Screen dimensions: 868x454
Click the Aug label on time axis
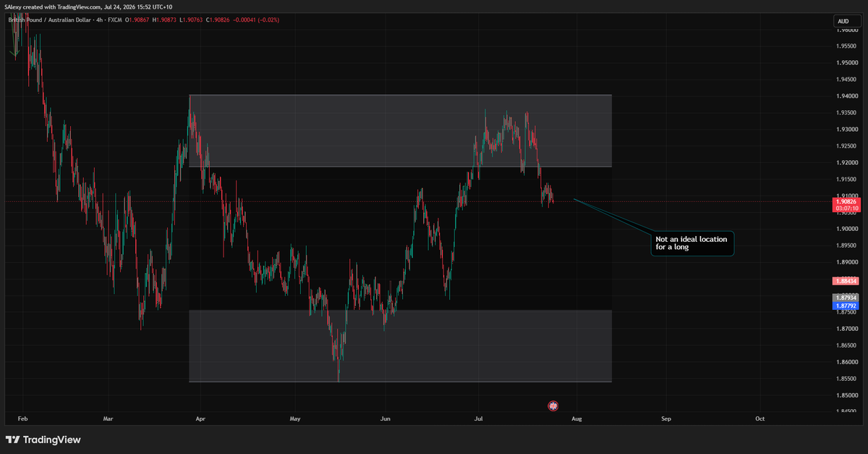point(576,419)
